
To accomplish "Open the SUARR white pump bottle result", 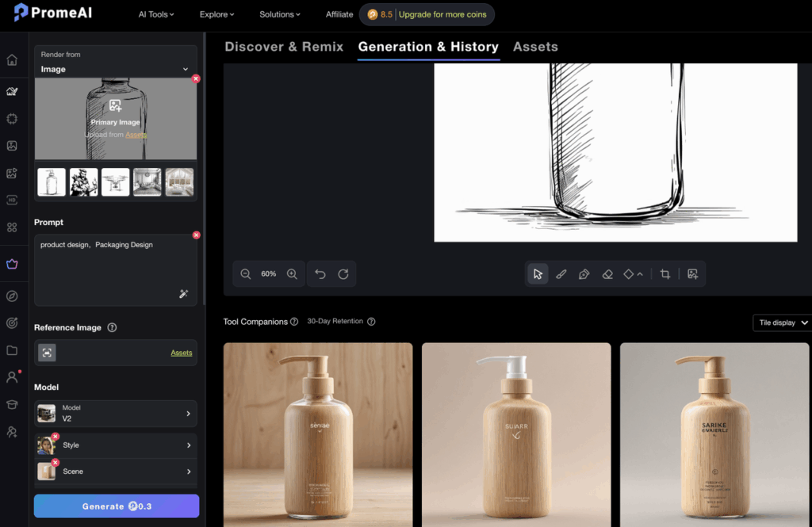I will [516, 435].
